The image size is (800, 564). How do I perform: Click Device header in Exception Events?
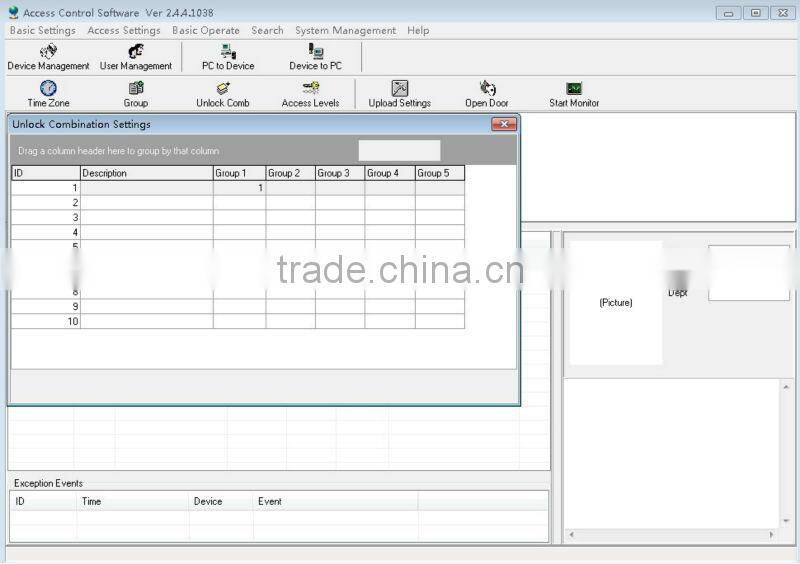click(x=221, y=501)
